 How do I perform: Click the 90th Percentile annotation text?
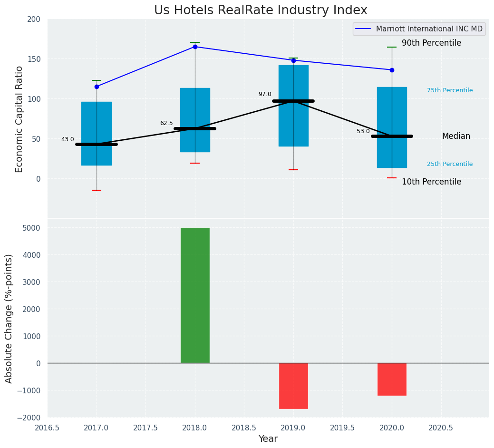coord(431,43)
